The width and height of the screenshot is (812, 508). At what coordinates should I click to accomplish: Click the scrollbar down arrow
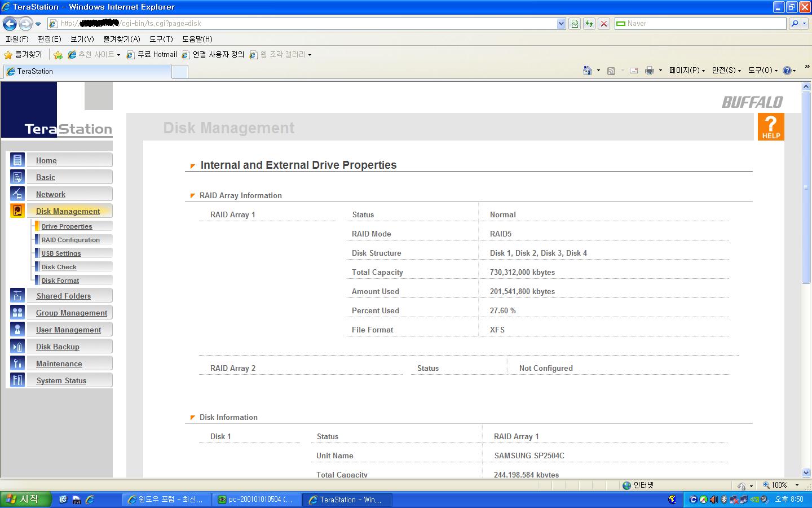[x=806, y=473]
